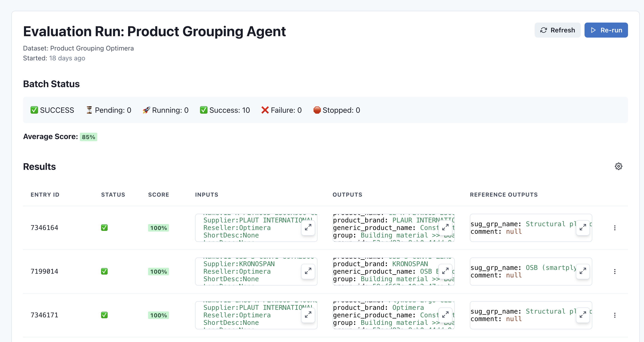The height and width of the screenshot is (342, 644).
Task: Click the ENTRY ID column header
Action: coord(45,195)
